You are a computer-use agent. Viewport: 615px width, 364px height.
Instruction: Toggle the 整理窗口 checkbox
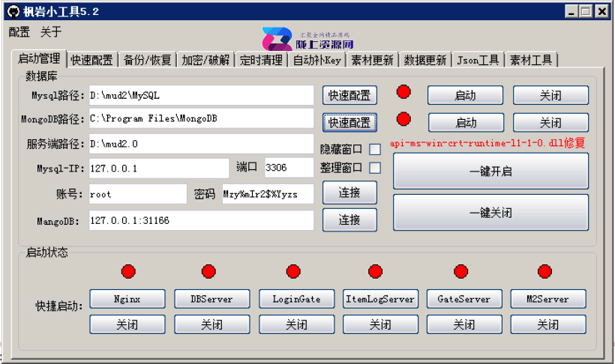375,168
